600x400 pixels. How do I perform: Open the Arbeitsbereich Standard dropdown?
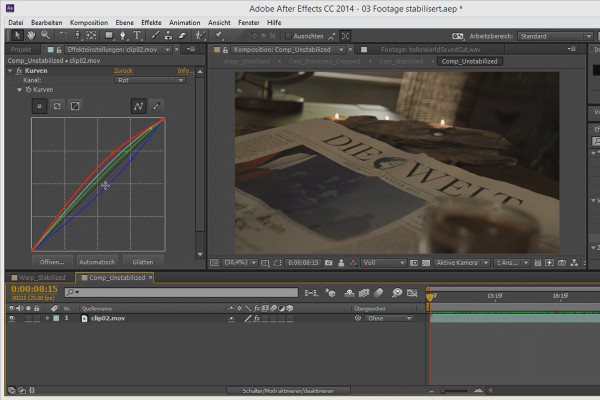tap(555, 36)
